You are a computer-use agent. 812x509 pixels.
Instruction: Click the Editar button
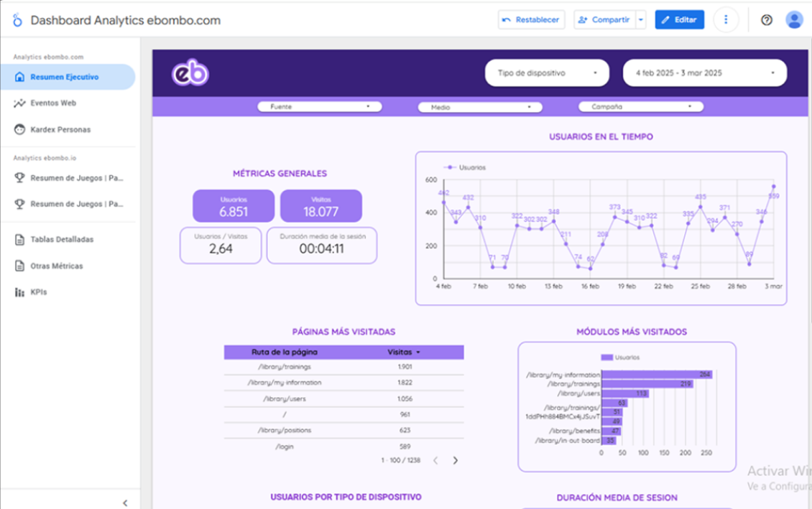pyautogui.click(x=679, y=20)
